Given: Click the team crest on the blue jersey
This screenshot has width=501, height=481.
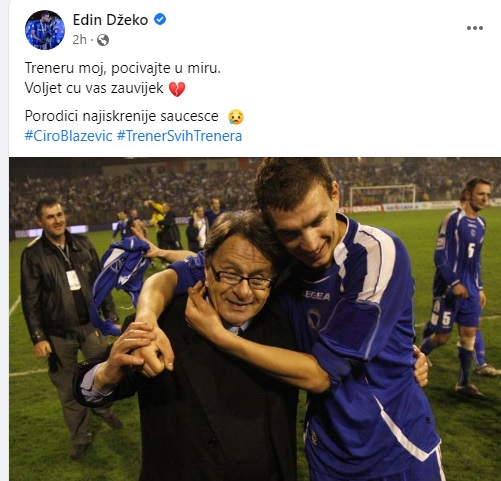Looking at the screenshot, I should (314, 318).
